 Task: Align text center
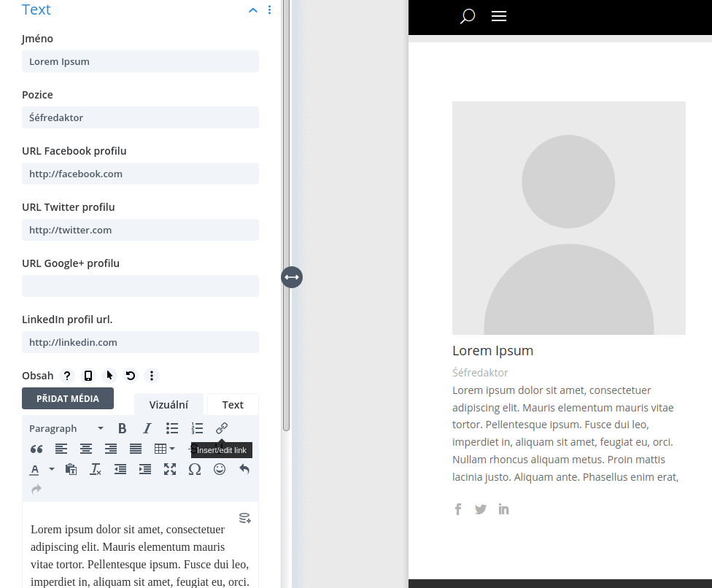coord(86,449)
